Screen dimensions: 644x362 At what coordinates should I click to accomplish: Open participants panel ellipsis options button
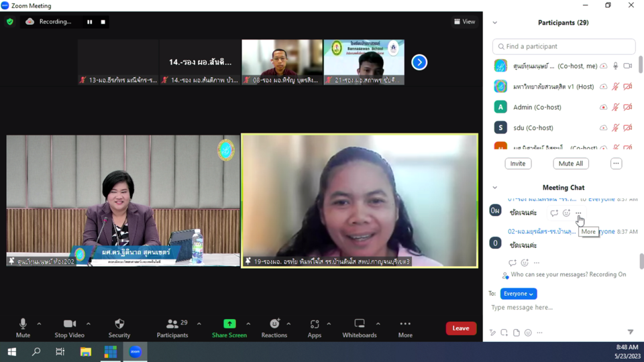coord(616,164)
